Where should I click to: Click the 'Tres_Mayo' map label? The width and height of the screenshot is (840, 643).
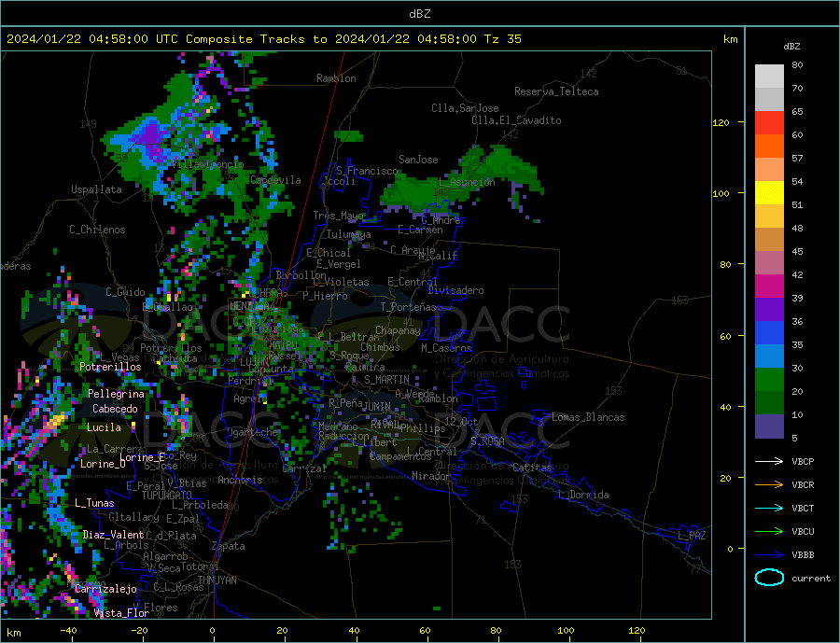point(338,216)
